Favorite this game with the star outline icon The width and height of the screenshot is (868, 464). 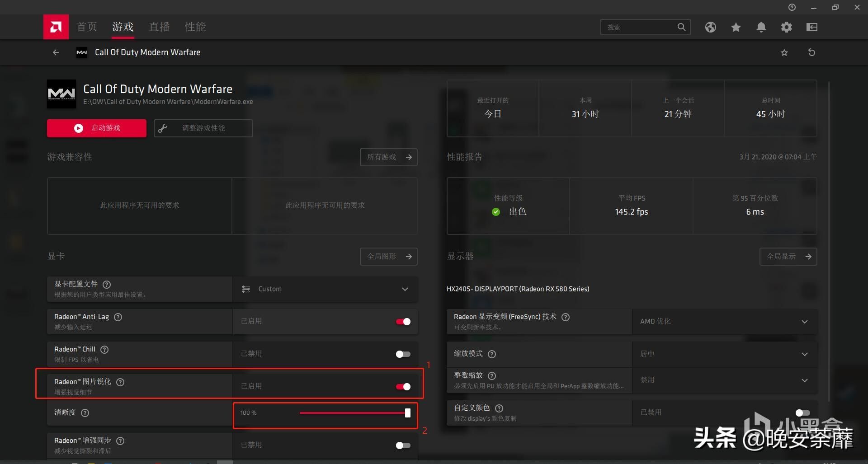click(784, 53)
